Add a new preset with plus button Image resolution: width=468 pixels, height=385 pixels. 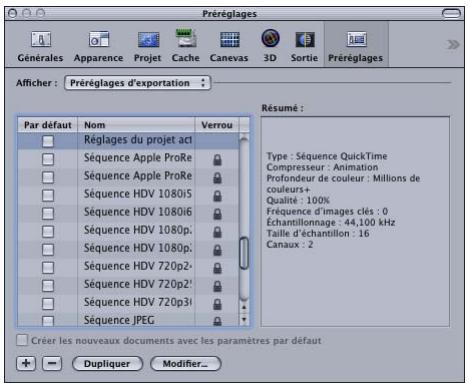click(26, 363)
